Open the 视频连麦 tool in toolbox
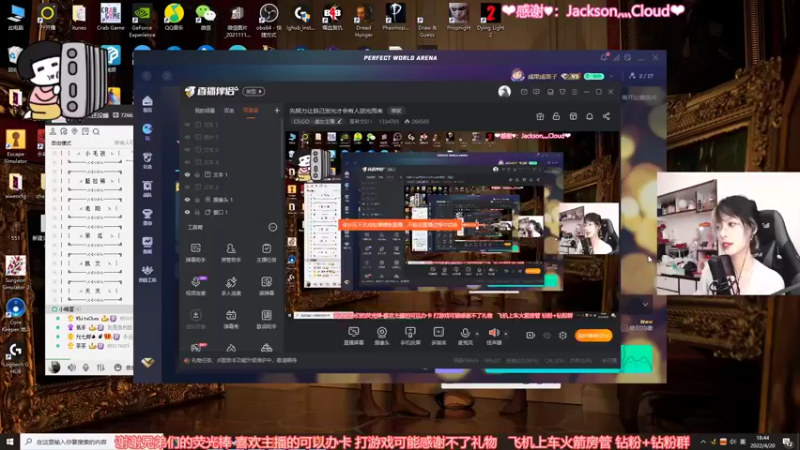Viewport: 800px width, 450px height. (195, 286)
